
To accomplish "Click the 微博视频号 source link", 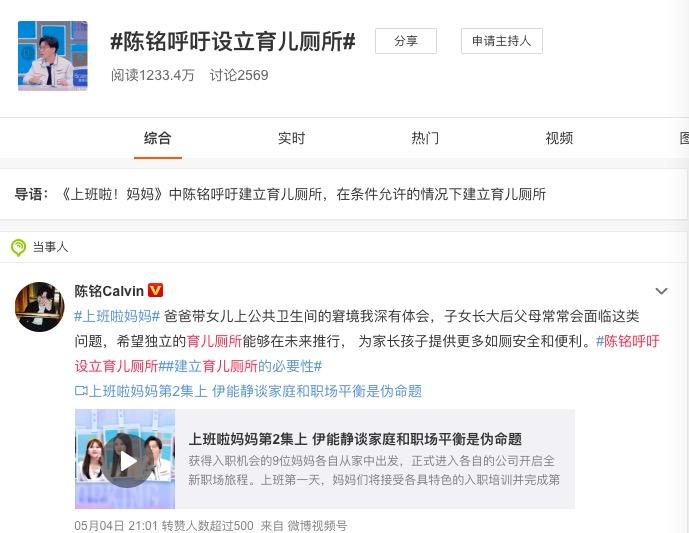I will [x=317, y=526].
